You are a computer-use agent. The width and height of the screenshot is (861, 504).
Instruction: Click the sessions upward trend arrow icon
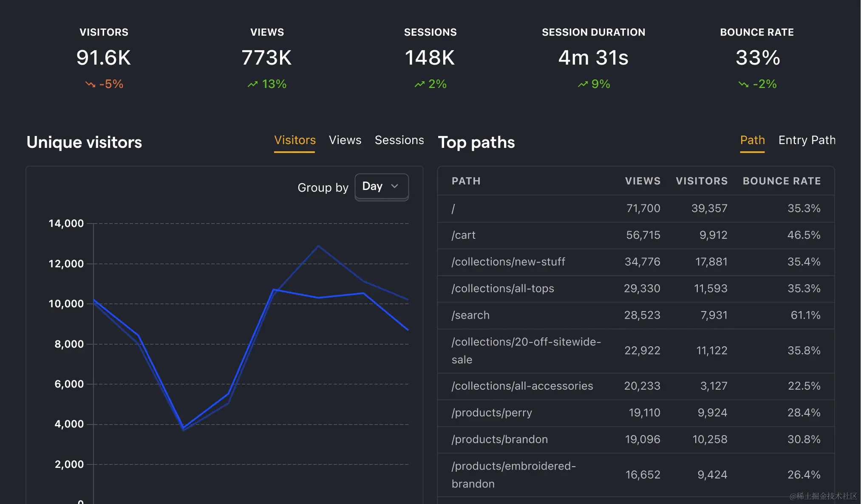point(420,84)
